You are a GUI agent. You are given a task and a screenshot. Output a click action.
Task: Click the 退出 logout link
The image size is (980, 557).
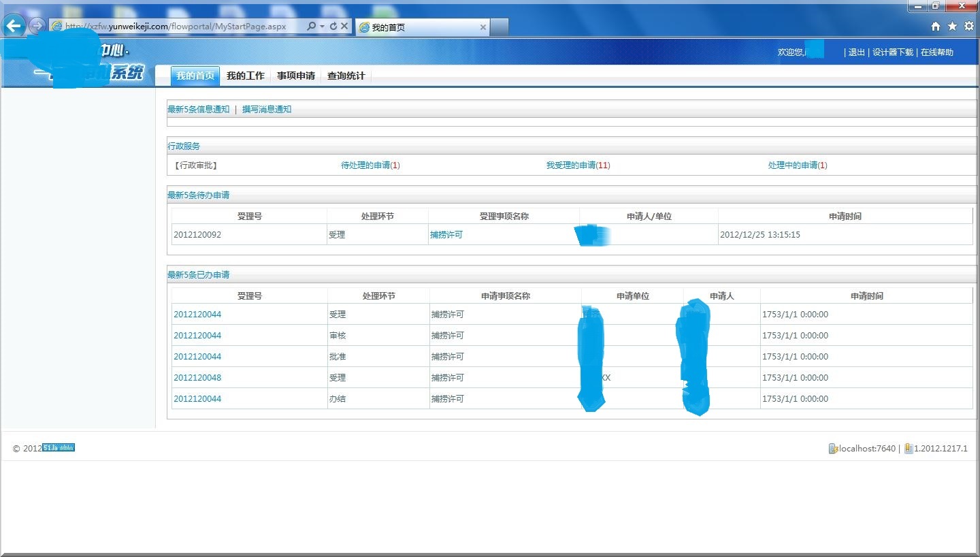[x=857, y=52]
